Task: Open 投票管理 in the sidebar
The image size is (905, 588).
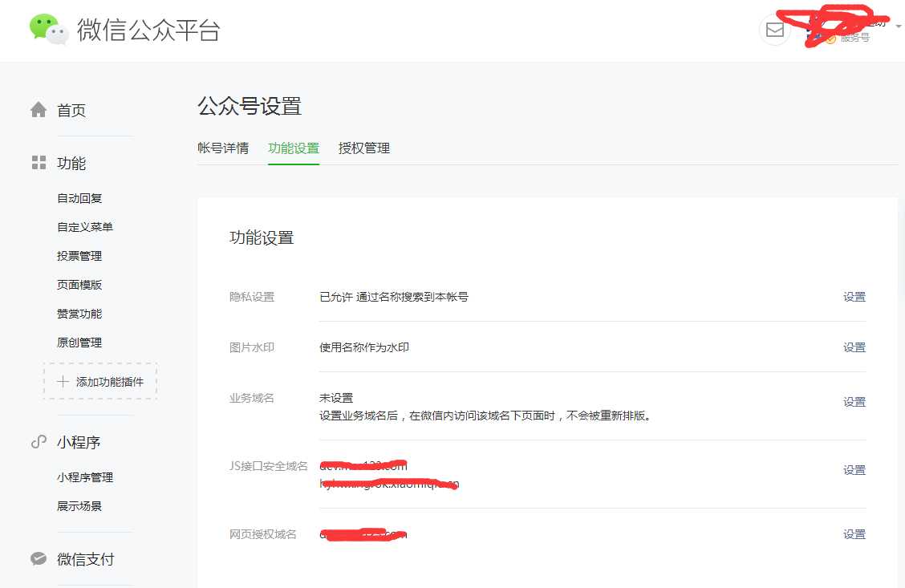Action: pos(79,256)
